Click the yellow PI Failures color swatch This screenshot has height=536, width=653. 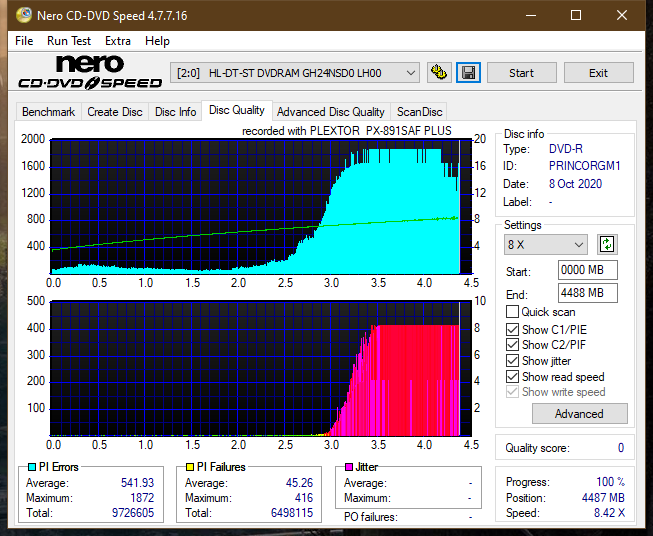[190, 467]
